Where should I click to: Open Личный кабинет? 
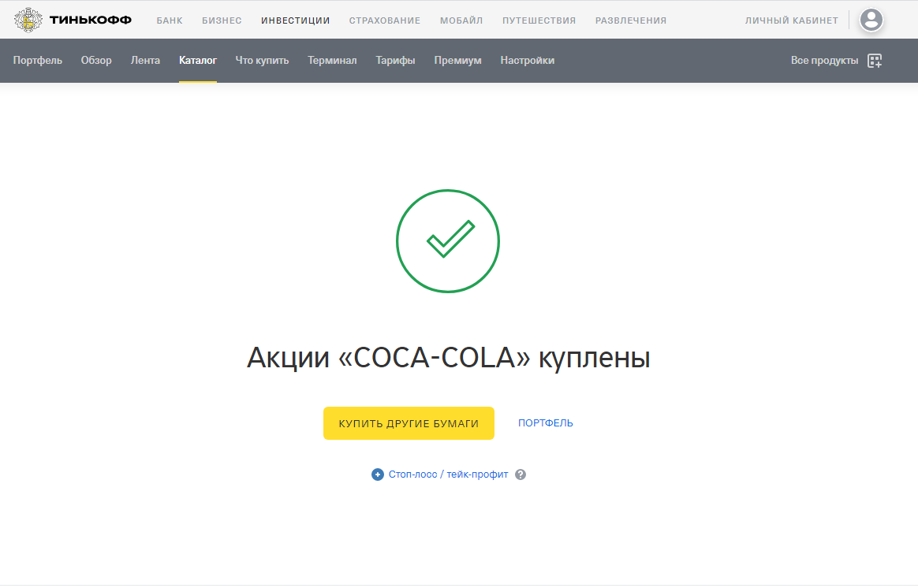792,20
